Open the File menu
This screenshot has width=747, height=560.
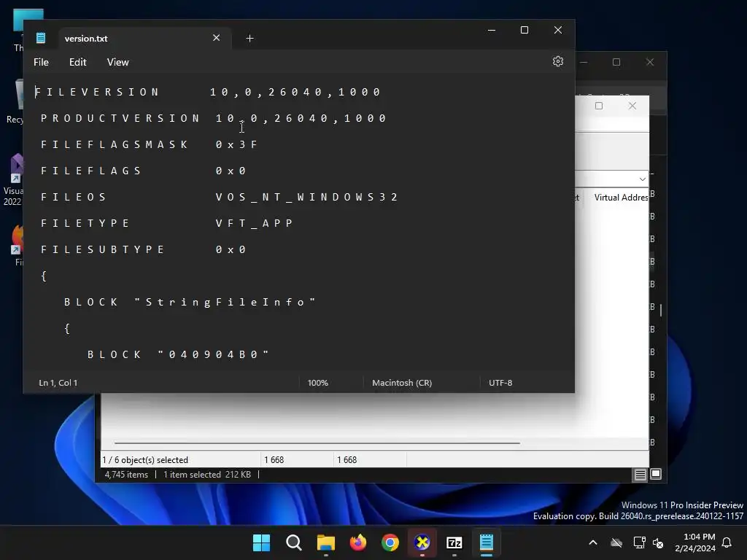[x=41, y=63]
